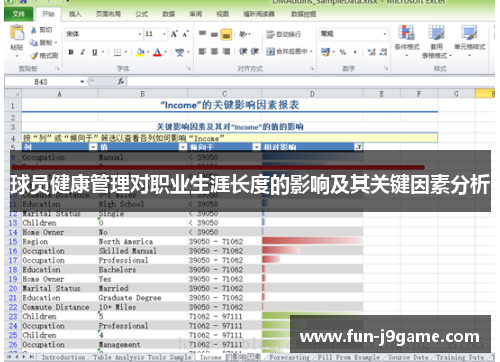Switch to the Page Layout ribbon tab

click(108, 14)
